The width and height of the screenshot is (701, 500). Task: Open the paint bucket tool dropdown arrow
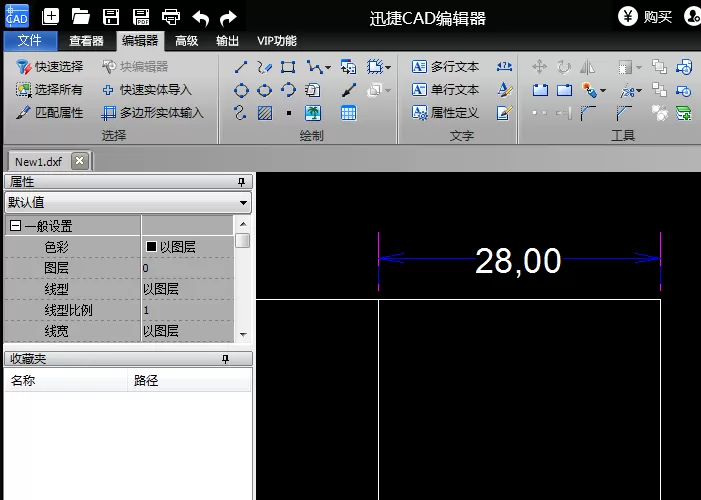[x=603, y=91]
